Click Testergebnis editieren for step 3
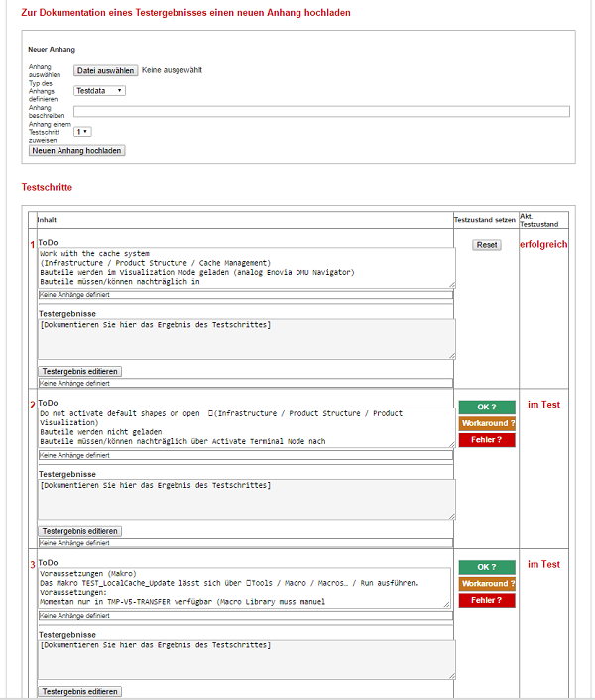Screen dimensions: 595x700 point(80,691)
